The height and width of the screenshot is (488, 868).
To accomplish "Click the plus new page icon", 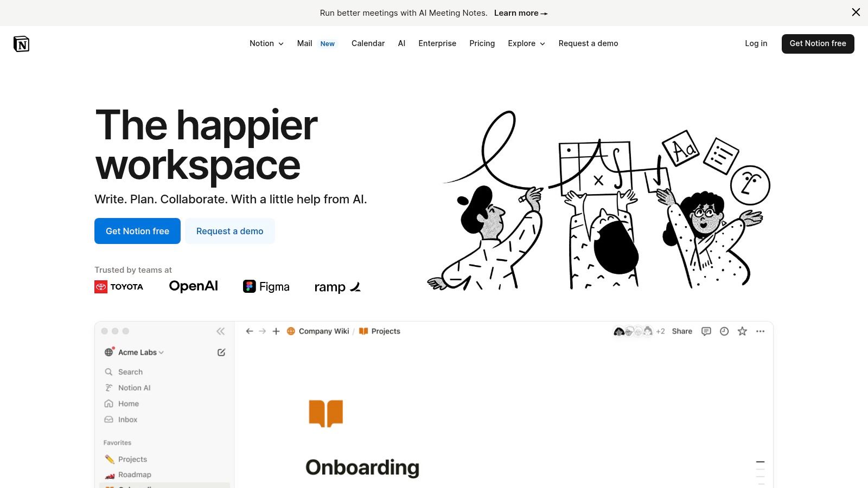I will (x=276, y=331).
